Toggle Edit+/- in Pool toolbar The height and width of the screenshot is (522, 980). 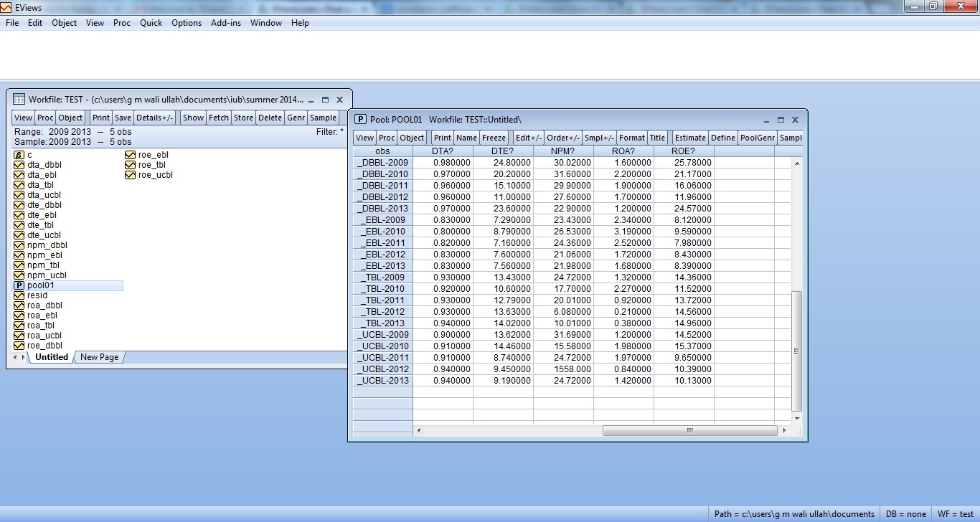(x=528, y=138)
